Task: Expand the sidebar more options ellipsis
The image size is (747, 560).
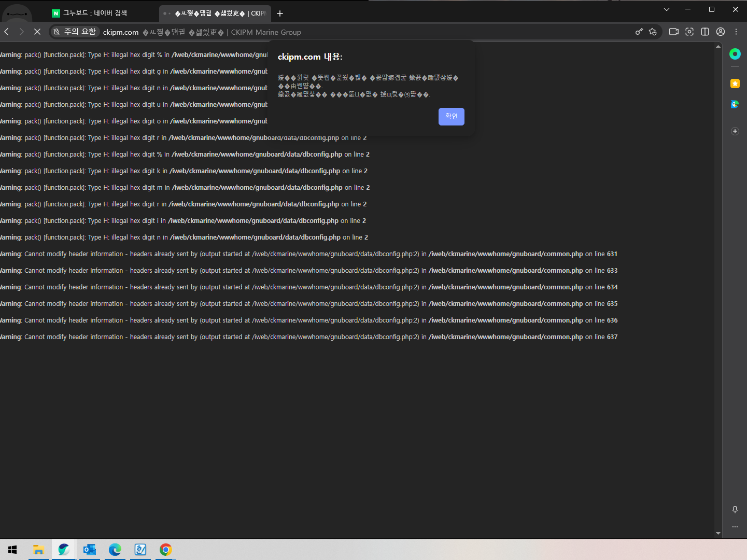Action: 735,527
